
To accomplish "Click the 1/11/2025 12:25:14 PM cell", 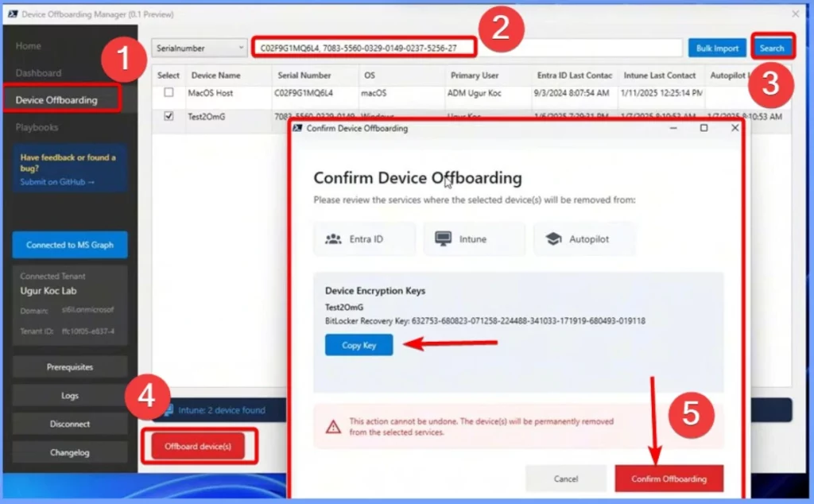I will (661, 93).
